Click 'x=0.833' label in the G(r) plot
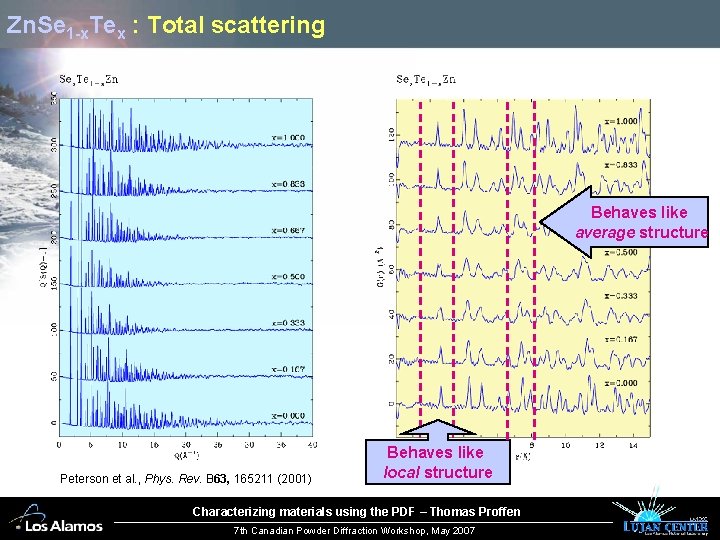The height and width of the screenshot is (540, 720). pyautogui.click(x=621, y=165)
